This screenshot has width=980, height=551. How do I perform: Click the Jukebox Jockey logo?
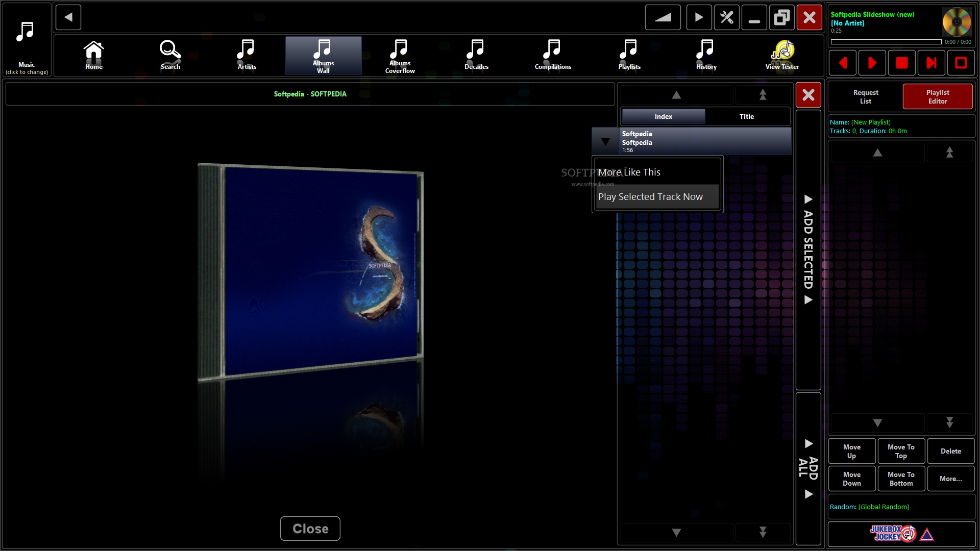[901, 534]
